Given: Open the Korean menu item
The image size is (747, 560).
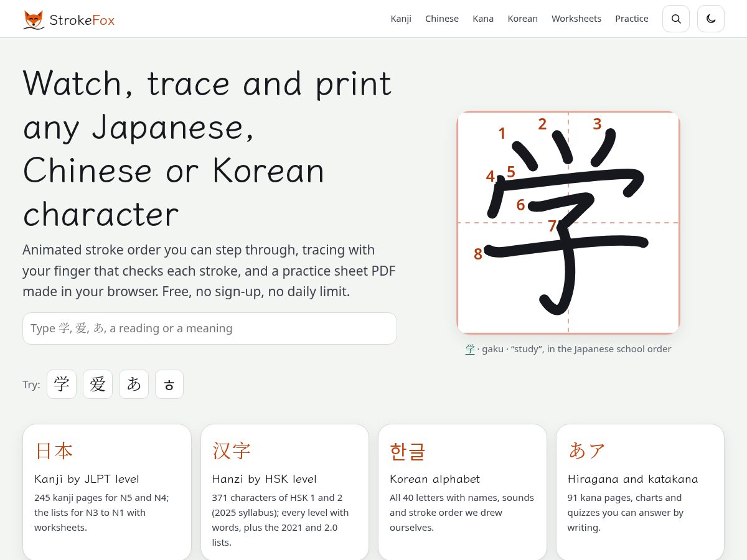Looking at the screenshot, I should [x=523, y=19].
